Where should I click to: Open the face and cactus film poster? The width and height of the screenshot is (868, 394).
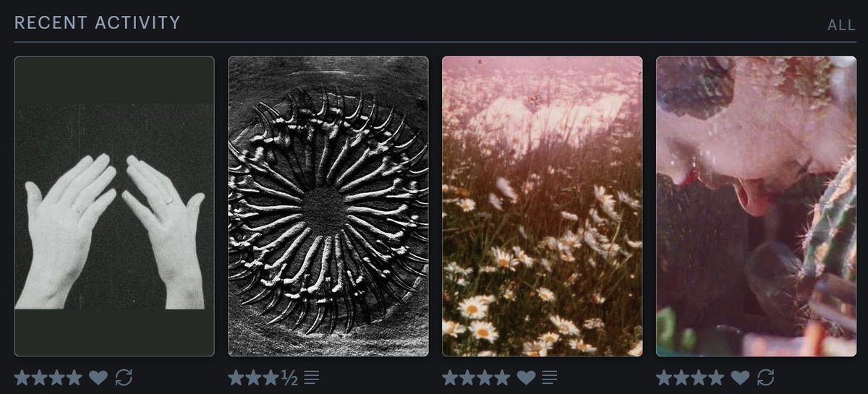(x=757, y=206)
